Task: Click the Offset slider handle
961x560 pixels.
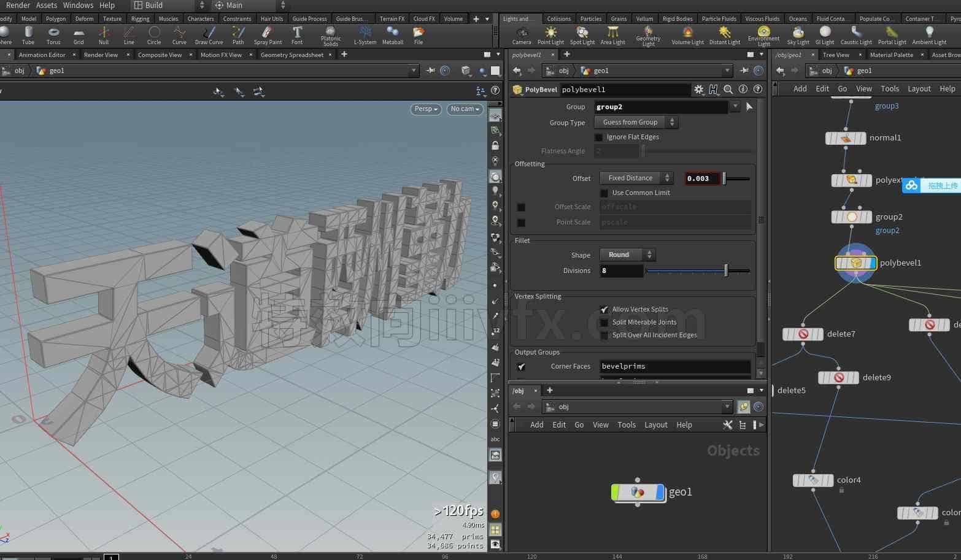Action: coord(724,178)
